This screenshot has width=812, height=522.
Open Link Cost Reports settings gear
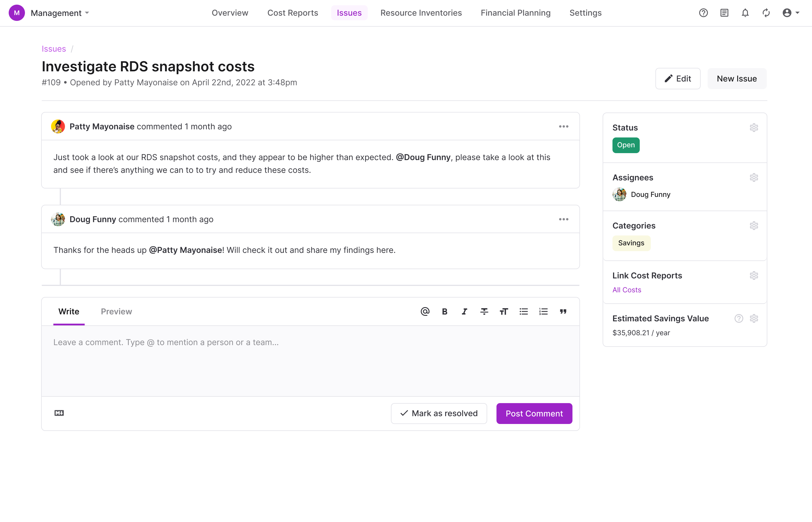(x=754, y=275)
